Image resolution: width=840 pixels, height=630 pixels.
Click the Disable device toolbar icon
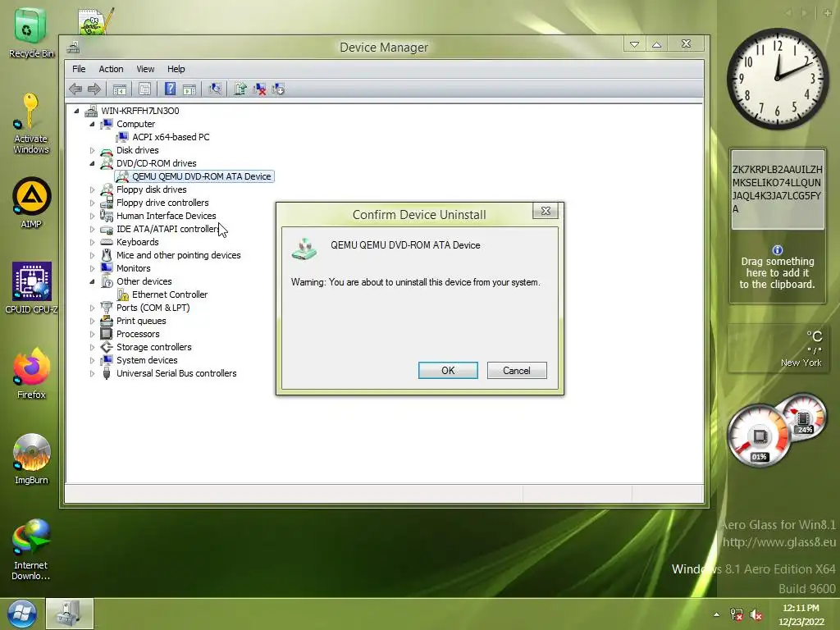[x=279, y=89]
